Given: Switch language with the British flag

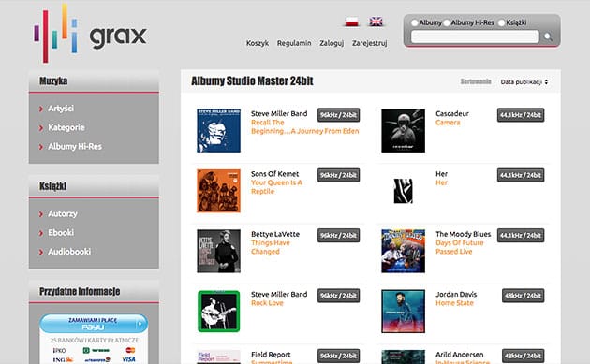Looking at the screenshot, I should pos(376,22).
